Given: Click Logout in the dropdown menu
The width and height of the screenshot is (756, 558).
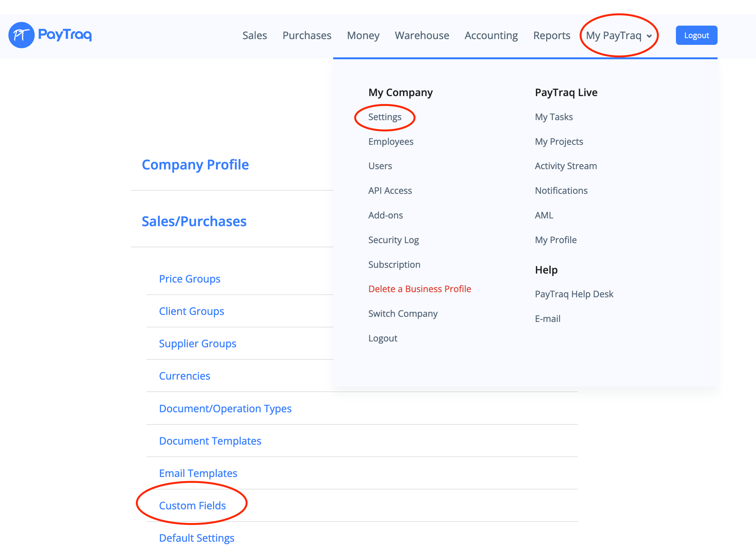Looking at the screenshot, I should [383, 338].
